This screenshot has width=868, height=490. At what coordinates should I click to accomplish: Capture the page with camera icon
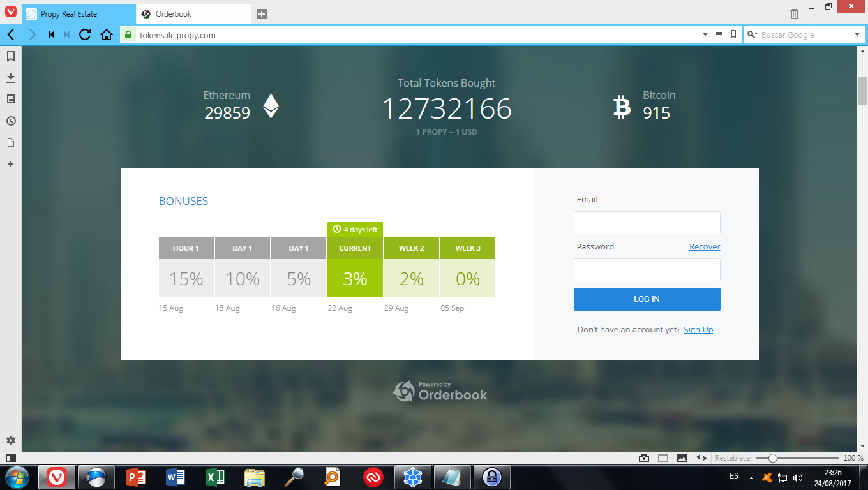pos(644,458)
